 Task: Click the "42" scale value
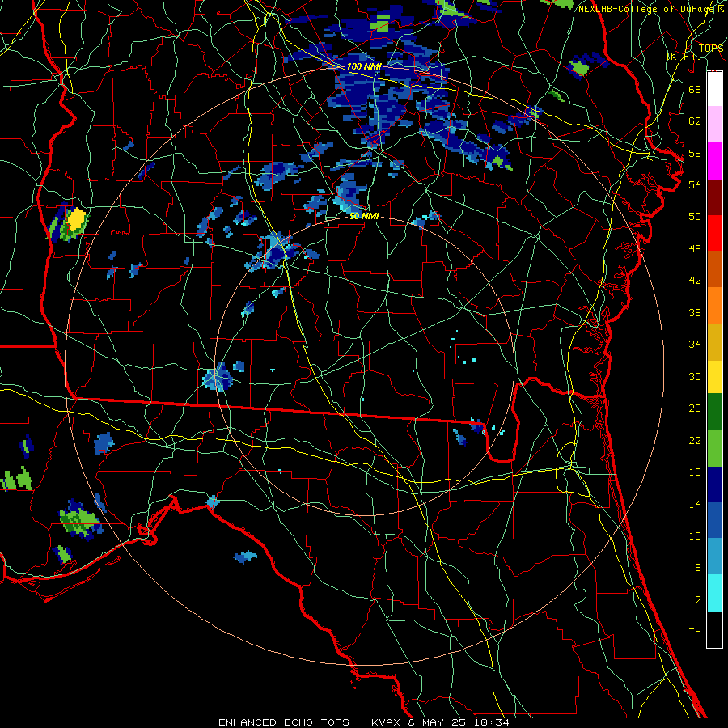coord(695,281)
